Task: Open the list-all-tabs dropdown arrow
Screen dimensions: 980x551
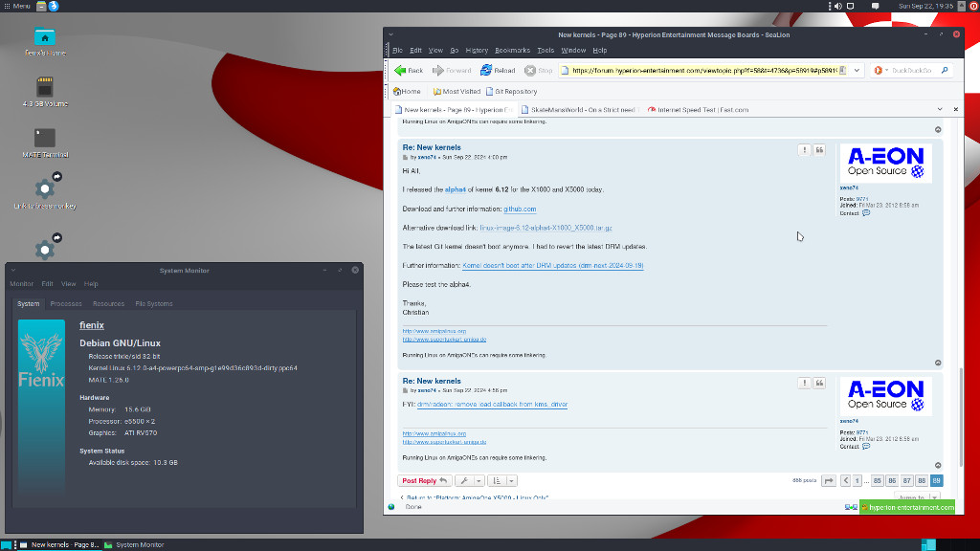Action: (940, 109)
